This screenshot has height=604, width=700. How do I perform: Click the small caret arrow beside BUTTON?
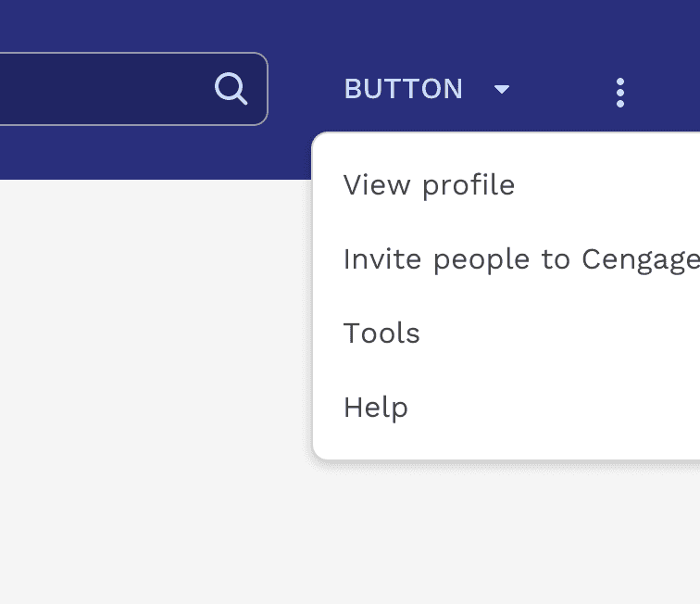point(502,90)
